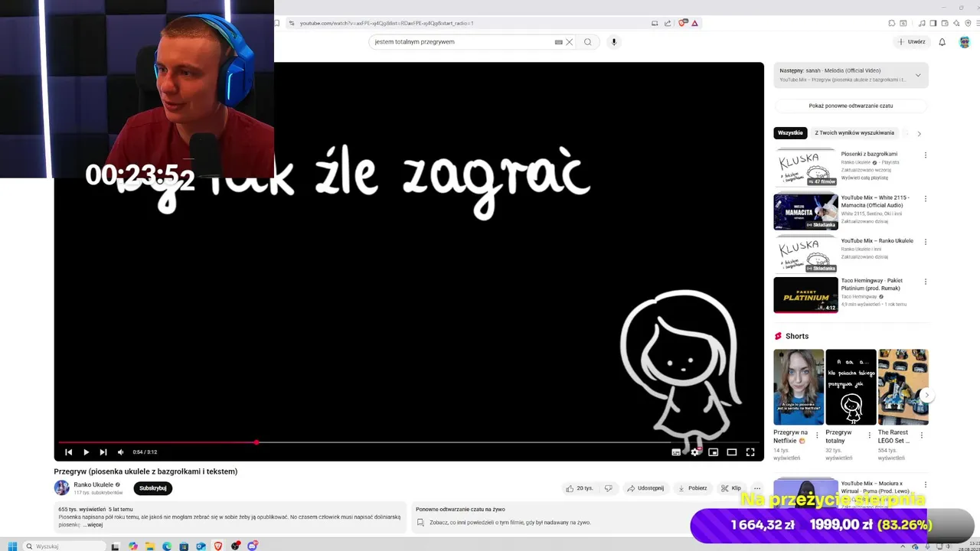
Task: Mute the video volume
Action: tap(120, 452)
